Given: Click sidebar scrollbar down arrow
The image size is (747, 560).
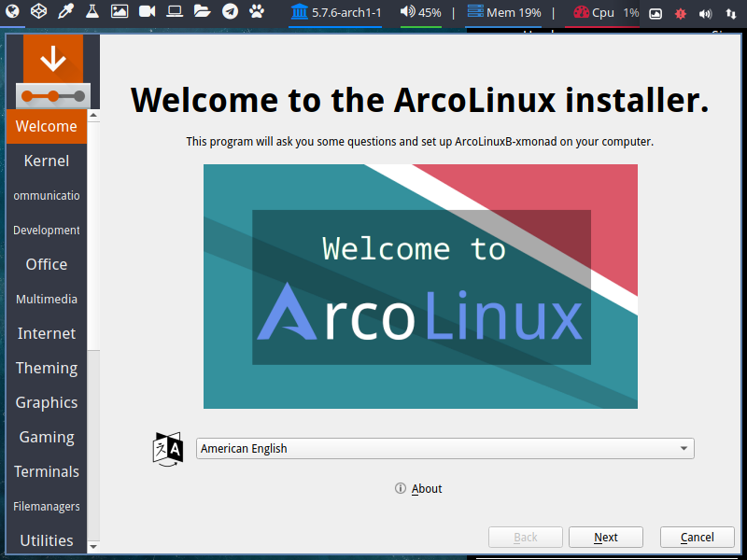Looking at the screenshot, I should point(93,547).
